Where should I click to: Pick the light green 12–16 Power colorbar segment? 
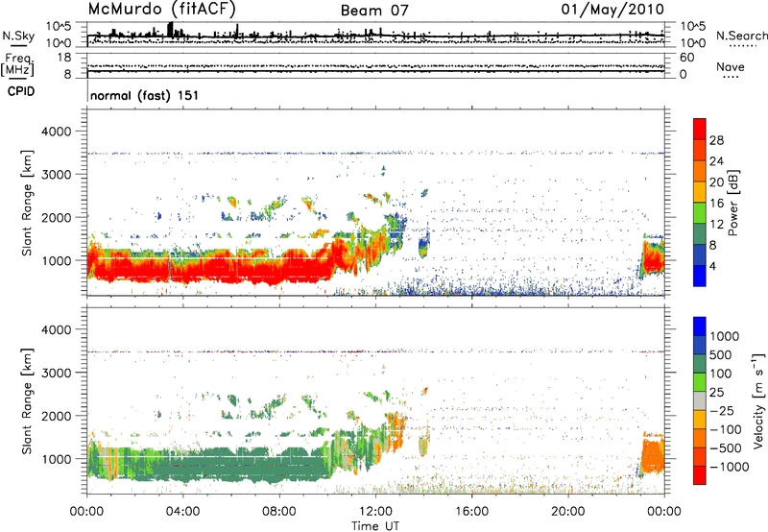point(700,213)
